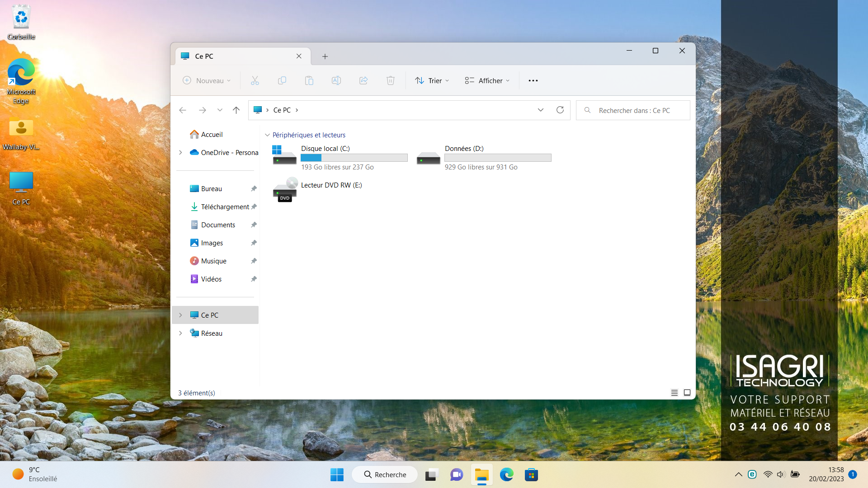Expand the Ce PC tree node
868x488 pixels.
tap(180, 315)
